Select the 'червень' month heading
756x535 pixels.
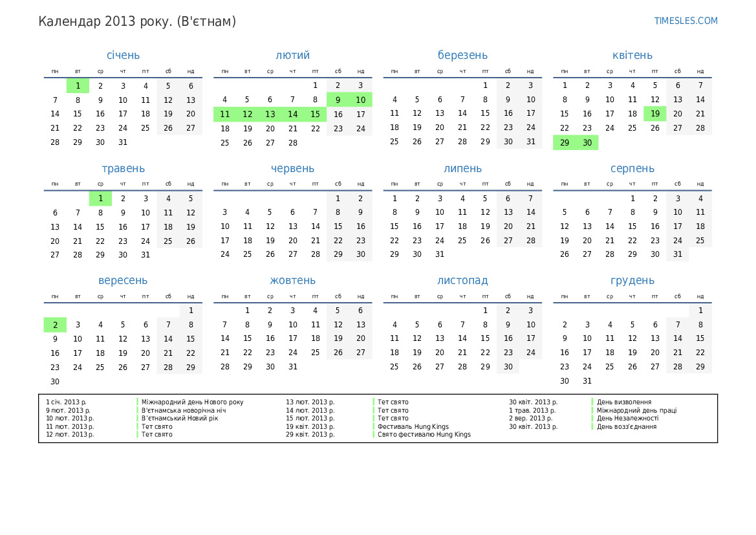[293, 168]
